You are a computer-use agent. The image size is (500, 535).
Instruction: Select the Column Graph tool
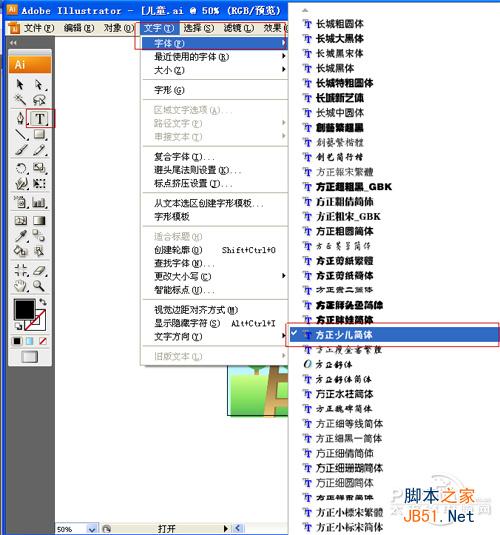click(x=39, y=202)
